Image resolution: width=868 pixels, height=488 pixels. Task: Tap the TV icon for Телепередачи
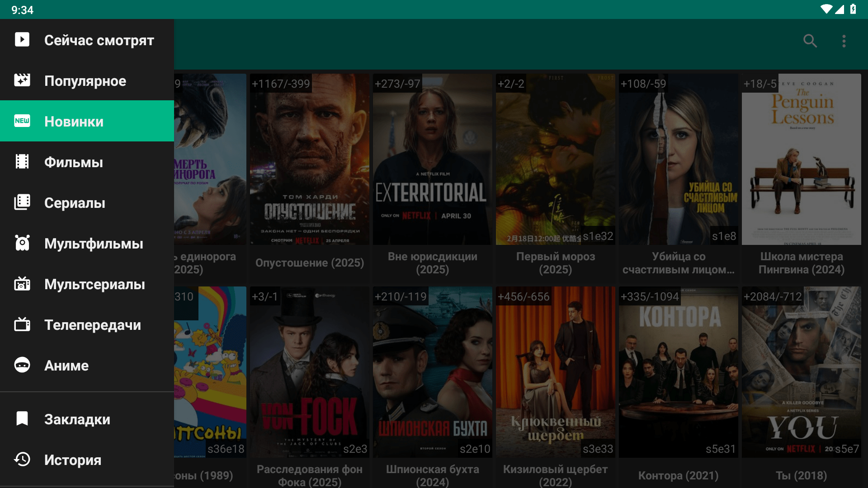click(22, 324)
